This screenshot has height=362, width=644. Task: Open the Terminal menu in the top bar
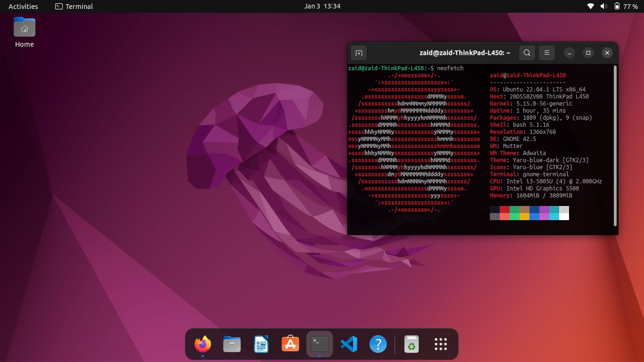(x=74, y=6)
